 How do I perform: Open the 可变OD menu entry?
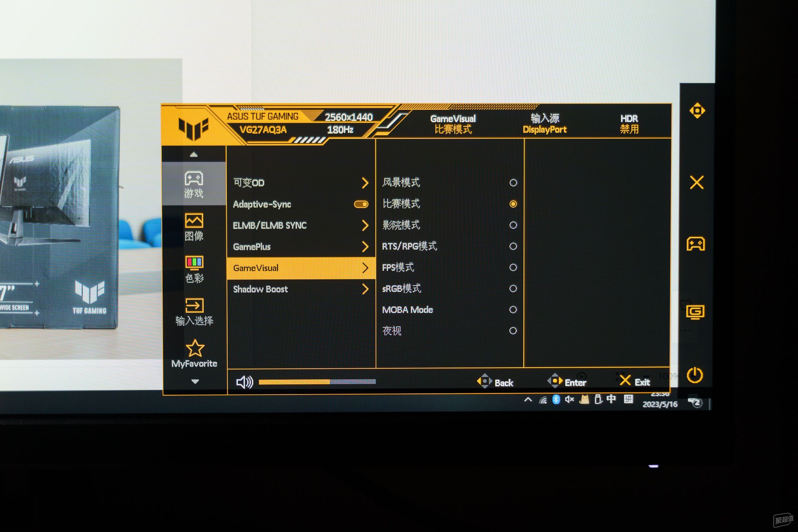click(x=301, y=183)
